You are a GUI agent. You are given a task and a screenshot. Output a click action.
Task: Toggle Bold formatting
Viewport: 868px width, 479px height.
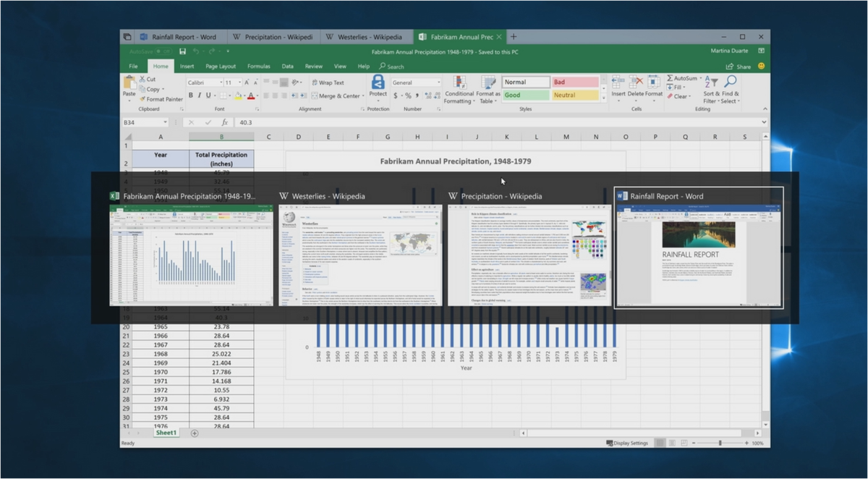[x=191, y=96]
